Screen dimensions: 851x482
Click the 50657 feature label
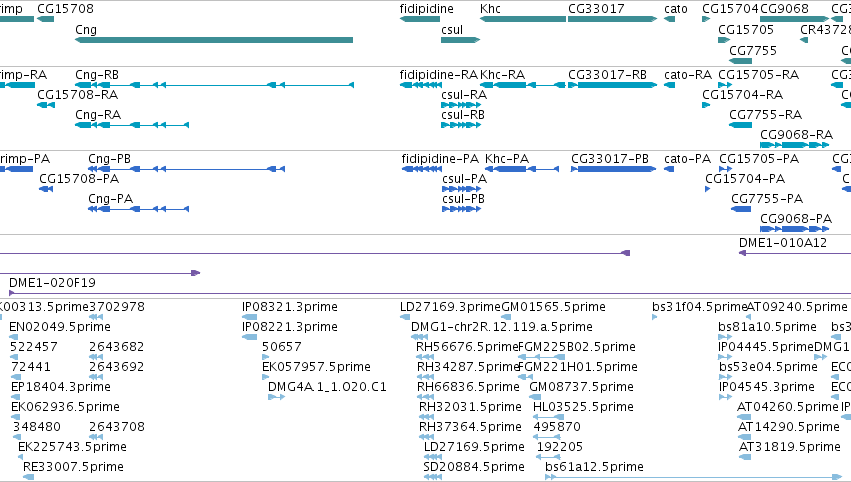point(282,347)
